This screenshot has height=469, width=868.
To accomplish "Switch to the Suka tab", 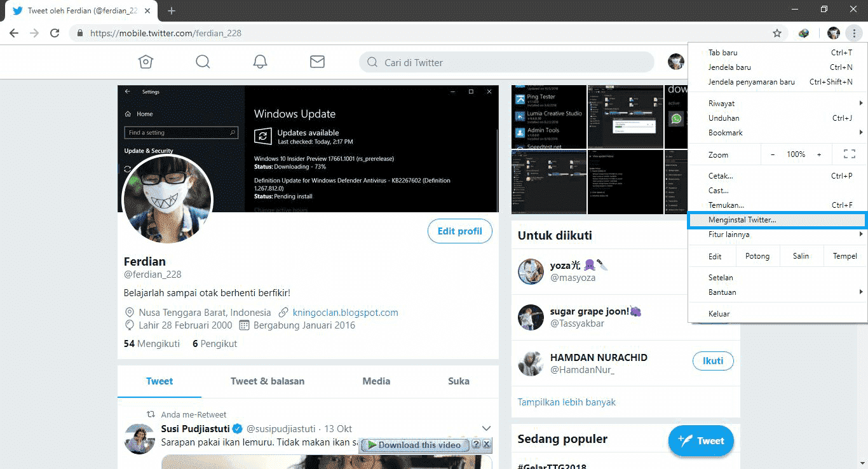I will [459, 381].
